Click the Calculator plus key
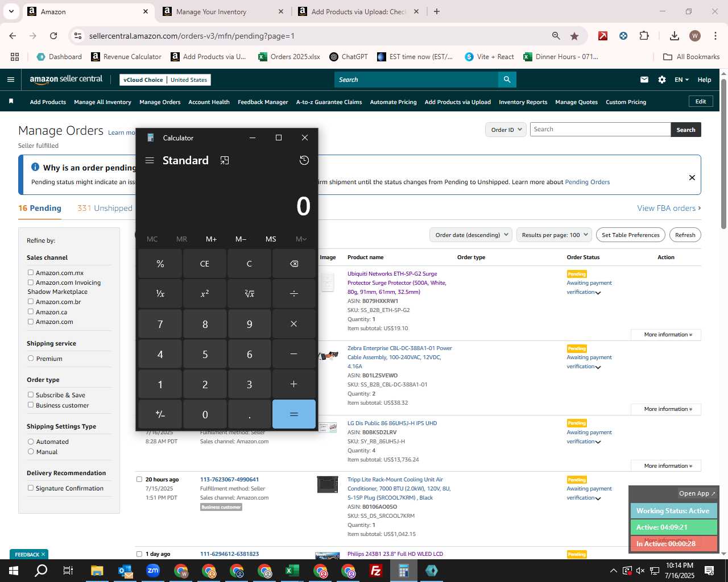Screen dimensions: 728x582 tap(294, 384)
